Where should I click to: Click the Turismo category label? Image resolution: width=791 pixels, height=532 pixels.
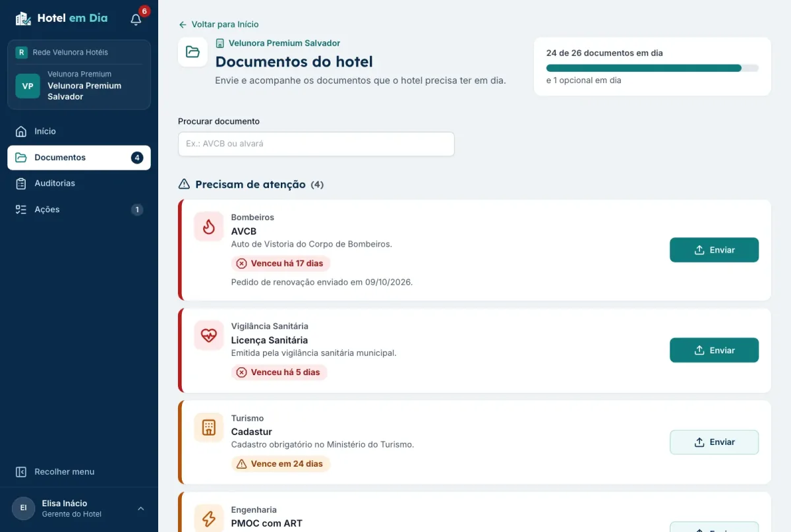(247, 418)
